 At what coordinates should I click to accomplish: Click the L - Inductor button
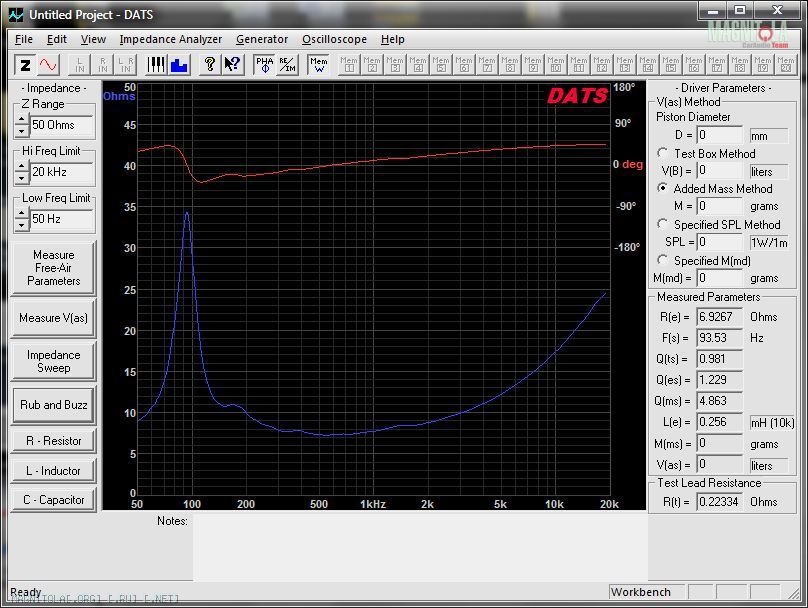54,471
